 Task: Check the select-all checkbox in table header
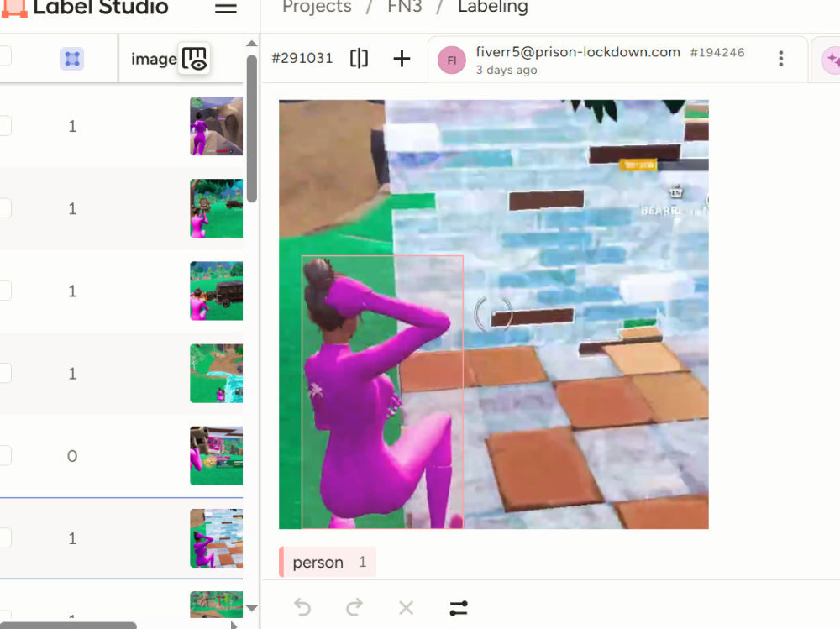click(x=4, y=55)
